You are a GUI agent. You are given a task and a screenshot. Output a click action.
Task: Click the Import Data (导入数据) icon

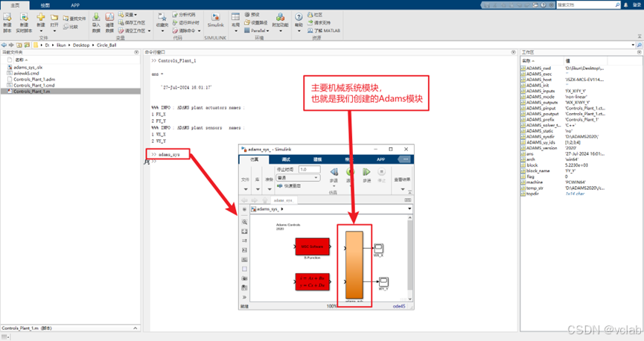[96, 17]
